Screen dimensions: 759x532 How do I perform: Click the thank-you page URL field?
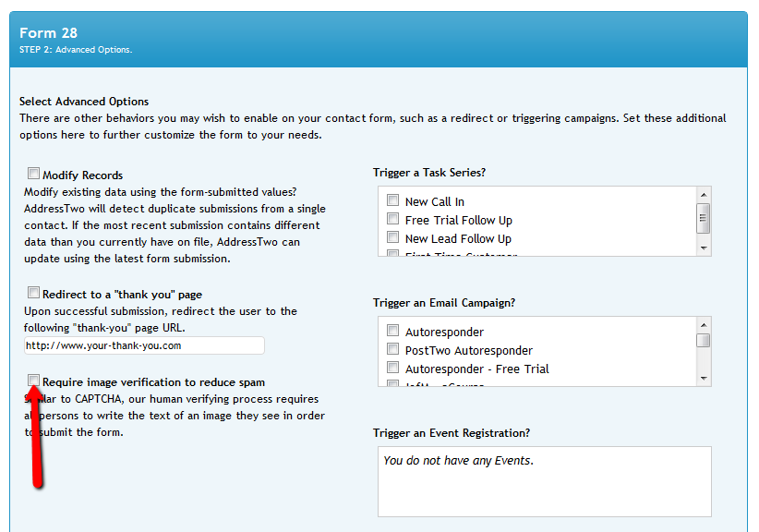click(x=144, y=345)
